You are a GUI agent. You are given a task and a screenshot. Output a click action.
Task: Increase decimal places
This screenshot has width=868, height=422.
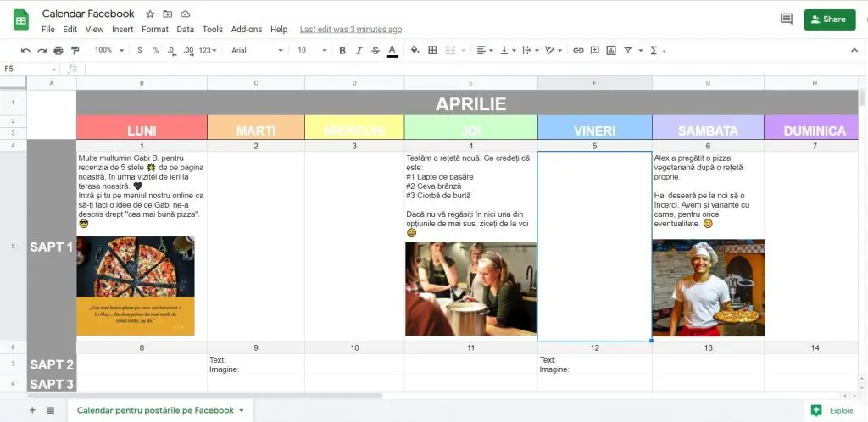188,50
